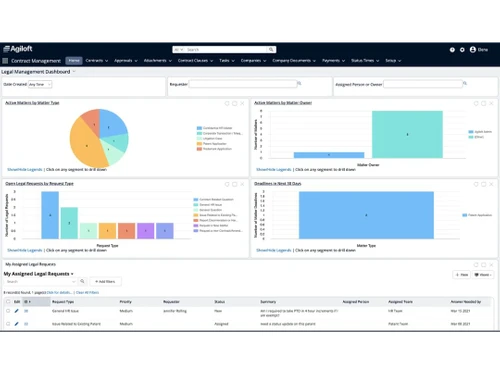Screen dimensions: 500x375
Task: Open the user profile avatar icon
Action: 473,49
